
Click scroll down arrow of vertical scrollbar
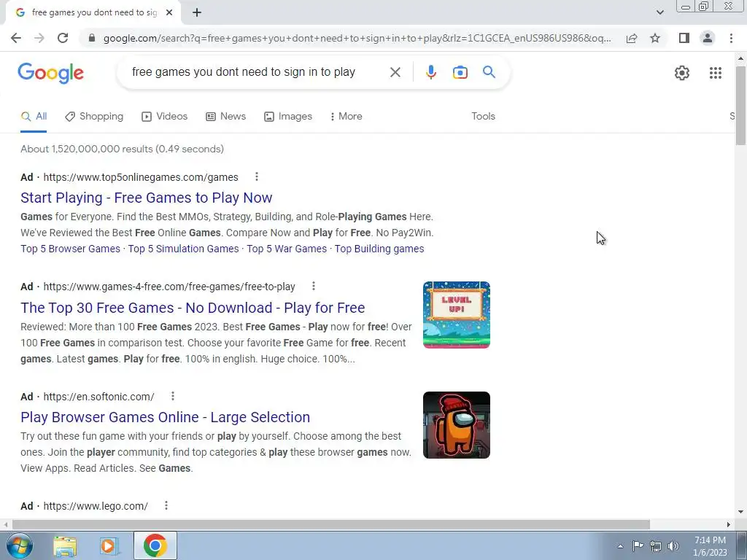coord(740,512)
